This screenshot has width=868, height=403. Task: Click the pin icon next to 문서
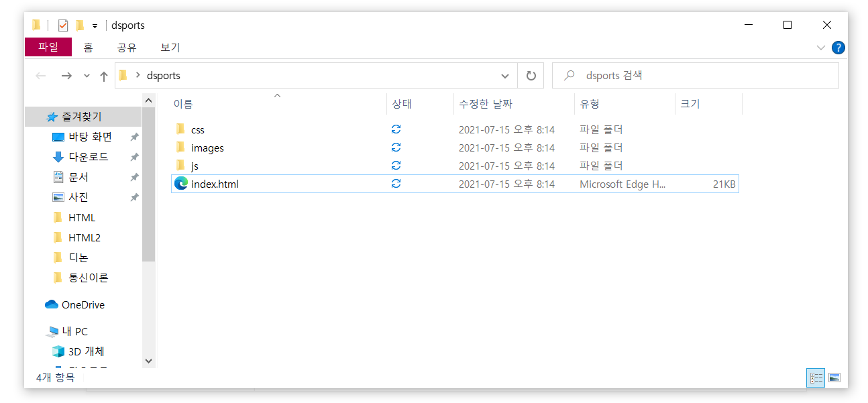[134, 177]
